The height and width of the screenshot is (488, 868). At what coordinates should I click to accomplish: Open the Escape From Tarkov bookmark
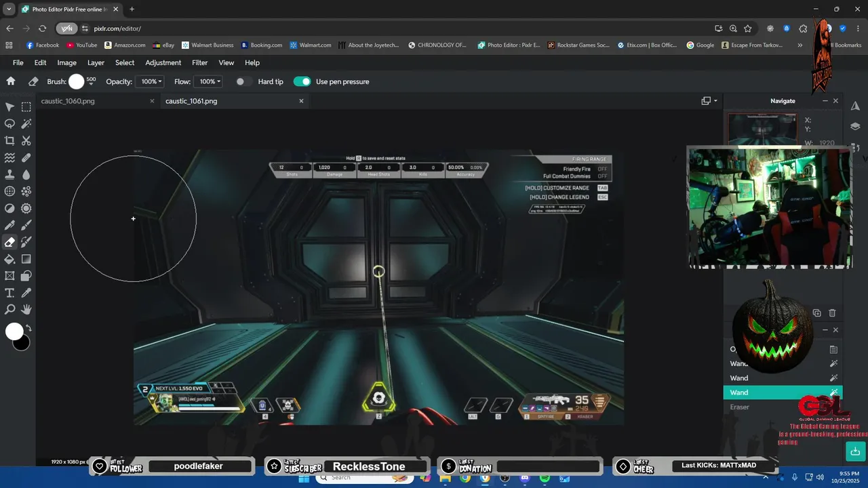(x=752, y=45)
